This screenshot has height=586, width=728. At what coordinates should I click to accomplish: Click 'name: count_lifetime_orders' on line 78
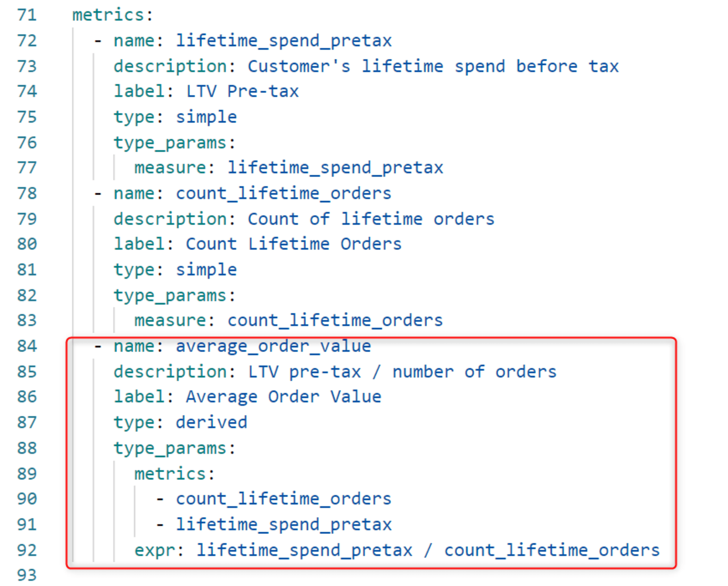tap(252, 194)
